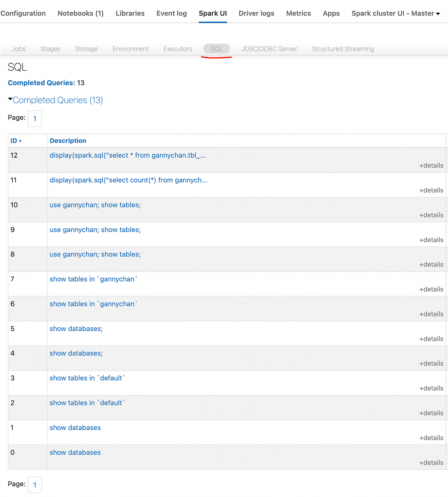Open the Stages tab

point(50,49)
